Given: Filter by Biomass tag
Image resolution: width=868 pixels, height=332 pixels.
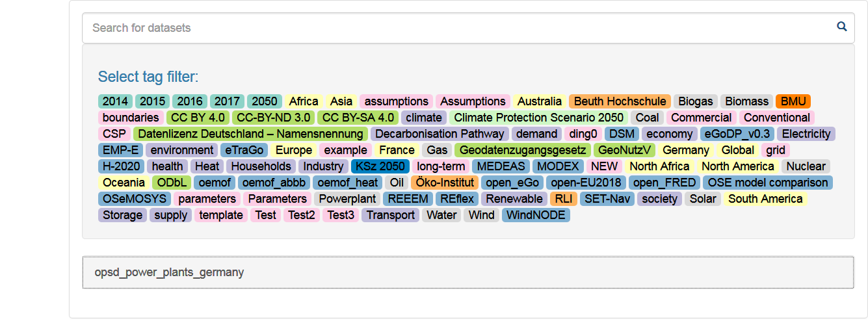Looking at the screenshot, I should tap(747, 101).
